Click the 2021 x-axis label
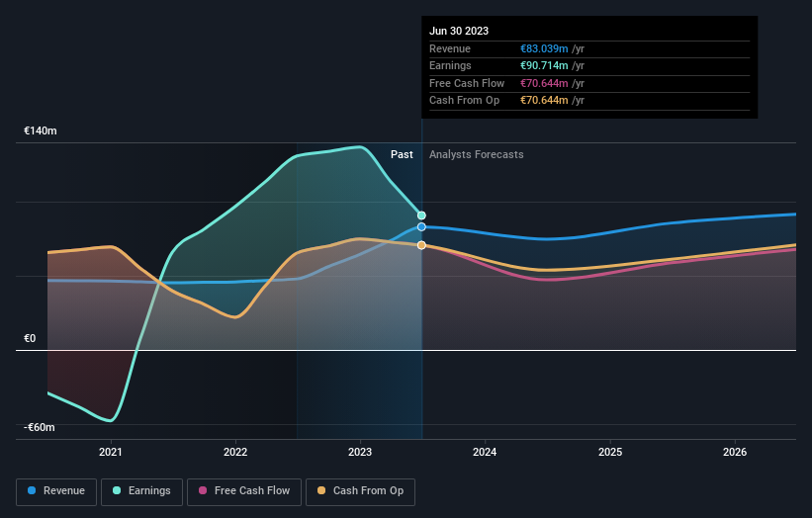This screenshot has width=812, height=518. click(111, 452)
